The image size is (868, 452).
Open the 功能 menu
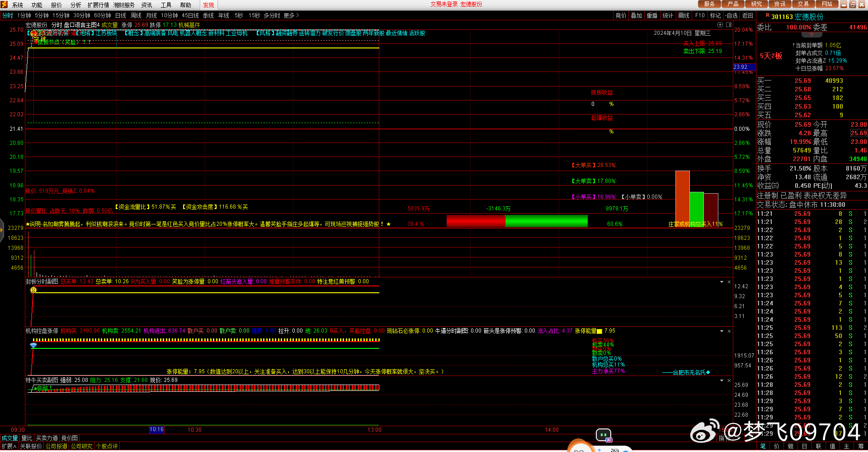(37, 5)
